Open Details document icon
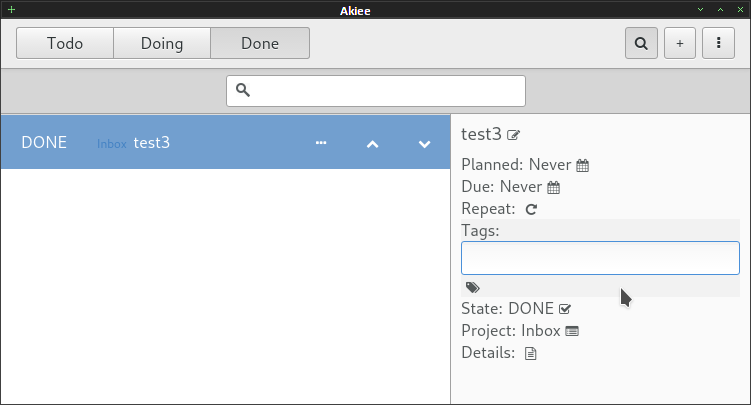The width and height of the screenshot is (751, 405). coord(530,353)
